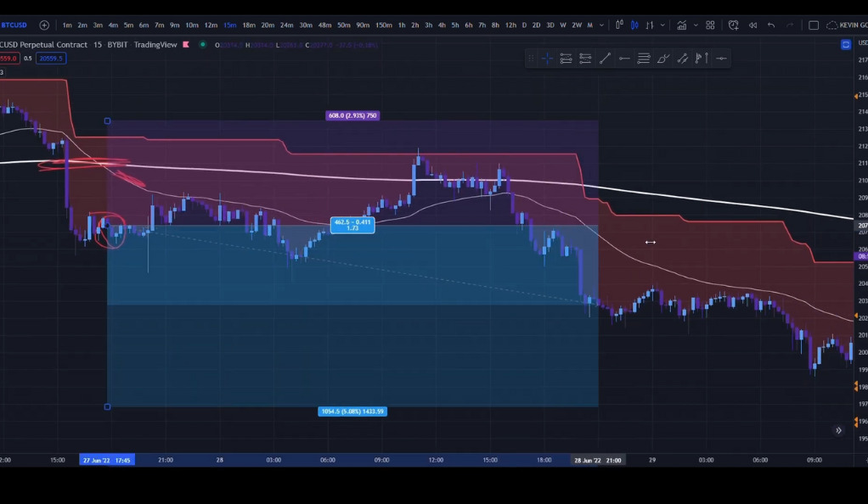Click the 1054.5 (5.08%) target label
868x504 pixels.
pyautogui.click(x=352, y=411)
